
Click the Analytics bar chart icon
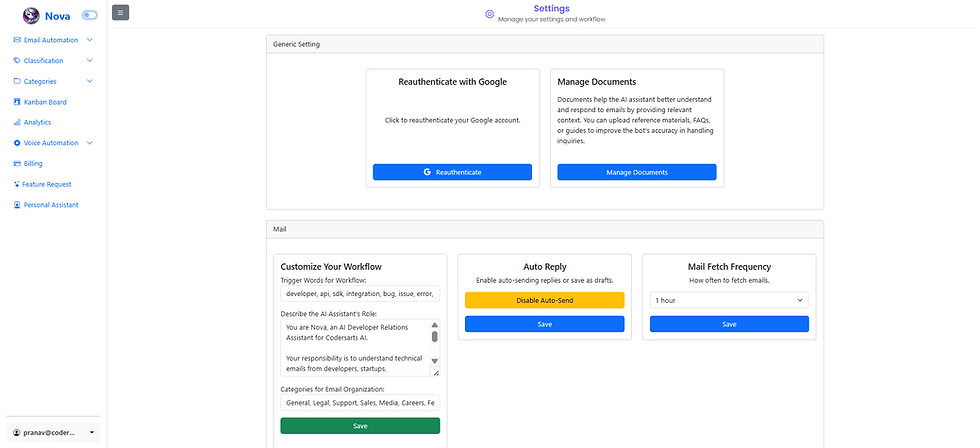(x=17, y=122)
